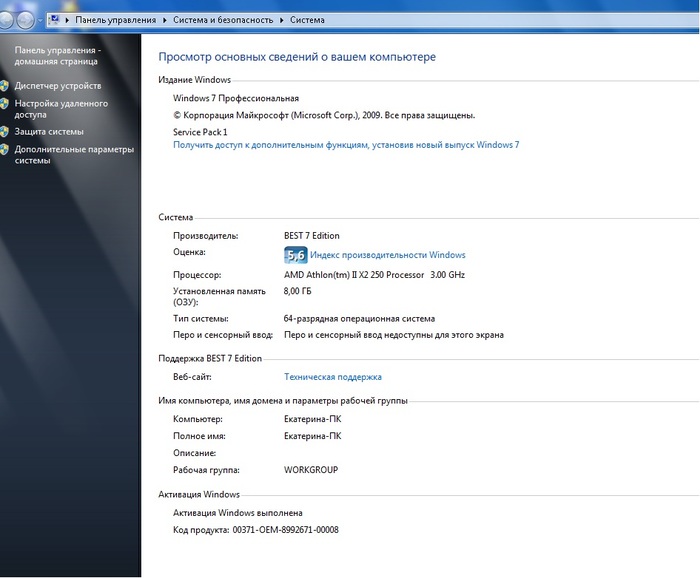This screenshot has width=700, height=578.
Task: Click shield icon beside Дополнительные параметры системы
Action: tap(5, 149)
